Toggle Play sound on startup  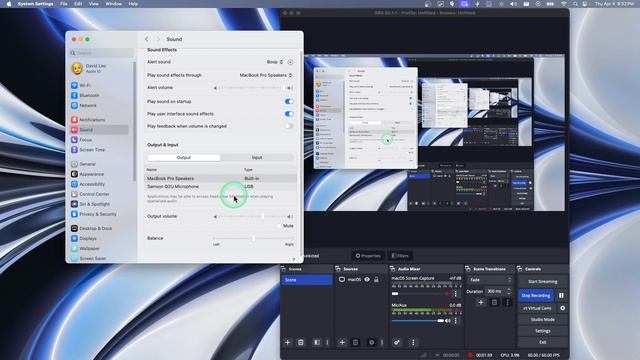289,101
